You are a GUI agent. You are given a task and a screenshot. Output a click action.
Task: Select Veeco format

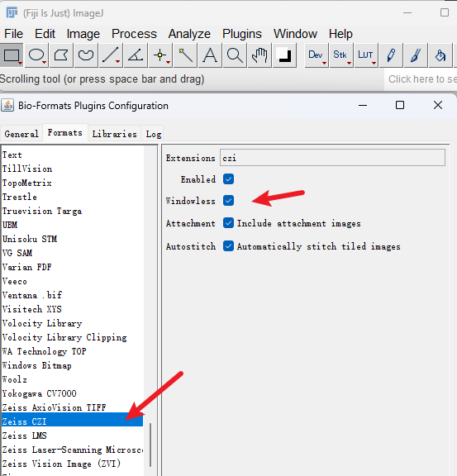[72, 281]
